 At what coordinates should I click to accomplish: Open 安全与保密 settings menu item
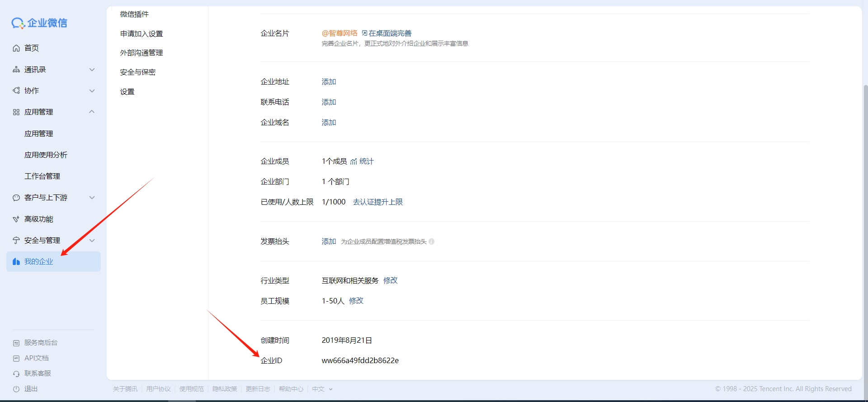point(138,72)
